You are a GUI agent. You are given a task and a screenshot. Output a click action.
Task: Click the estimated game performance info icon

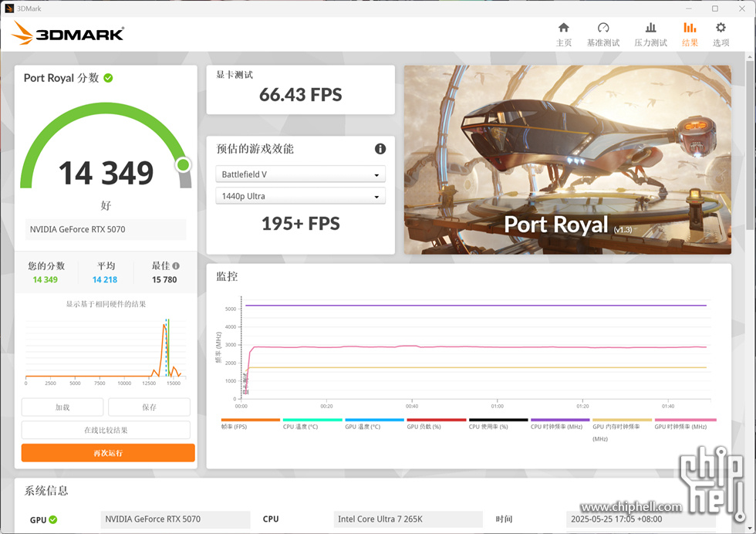pos(380,149)
